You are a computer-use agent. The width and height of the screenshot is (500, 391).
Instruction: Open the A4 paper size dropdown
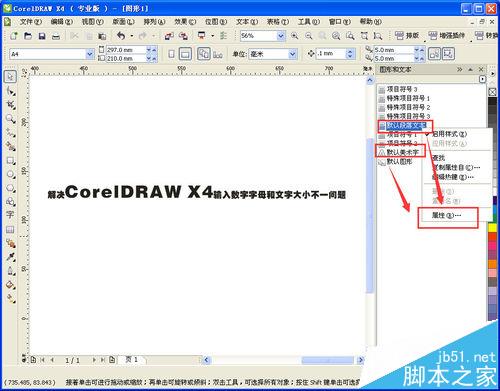pos(89,54)
